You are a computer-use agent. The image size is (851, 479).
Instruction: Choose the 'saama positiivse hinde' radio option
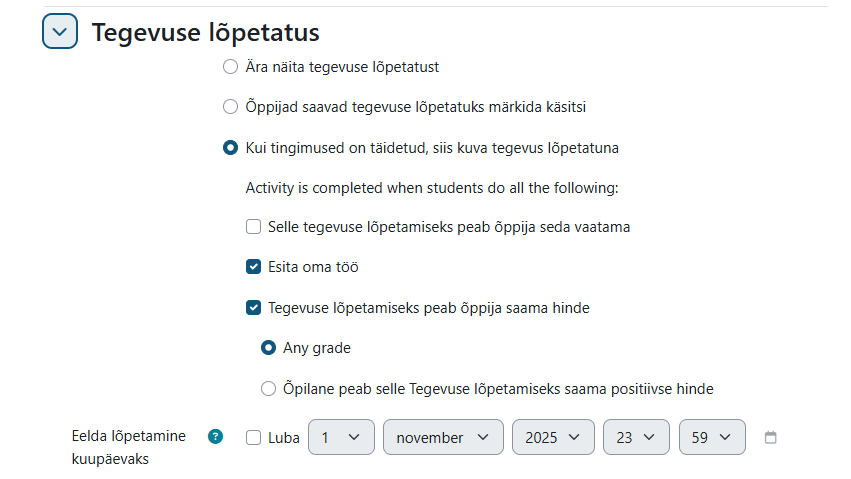coord(268,388)
